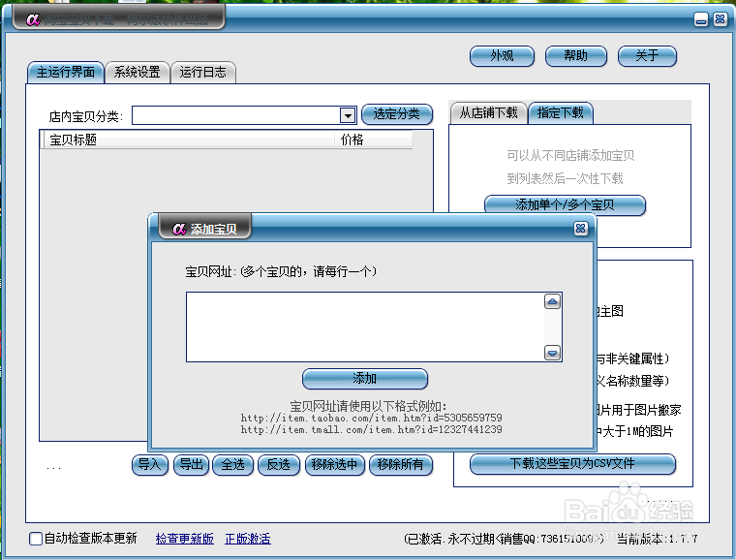Open the 正版激活 link
Image resolution: width=736 pixels, height=560 pixels.
pos(248,539)
